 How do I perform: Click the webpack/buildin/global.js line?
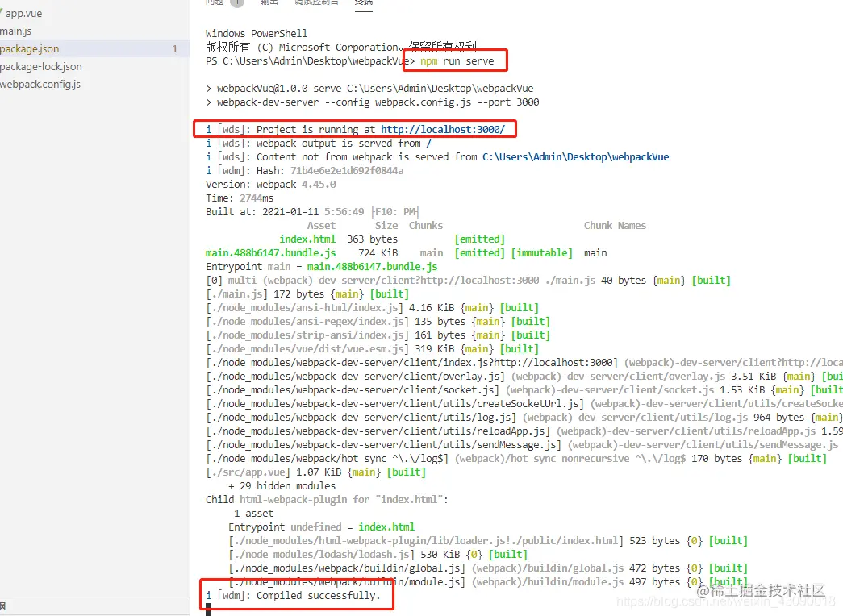tap(488, 568)
